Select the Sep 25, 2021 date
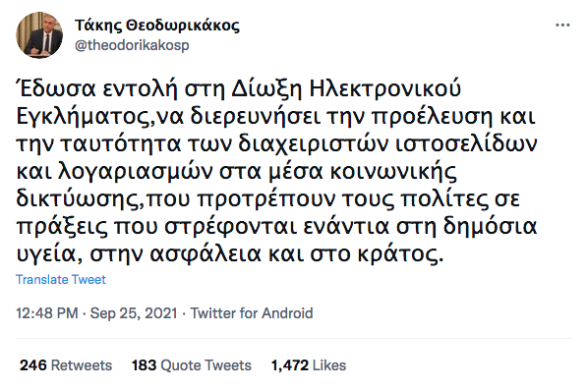 [x=134, y=313]
